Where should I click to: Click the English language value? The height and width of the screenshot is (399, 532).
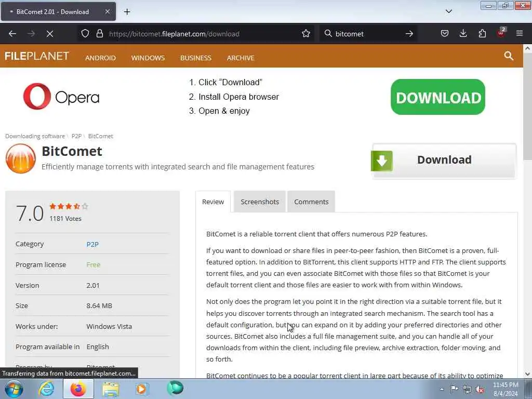98,347
